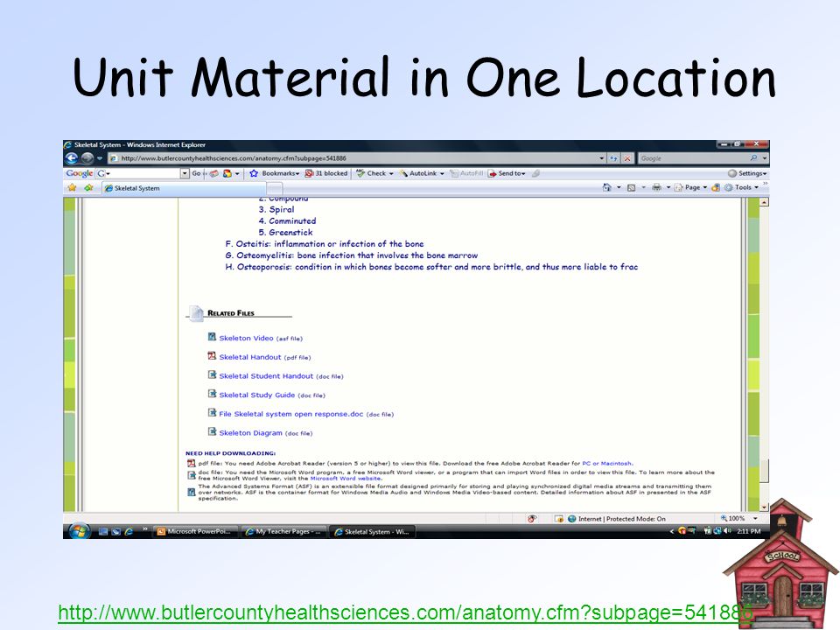Click doc icon beside Skeletal Study Guide
The width and height of the screenshot is (840, 630).
[212, 394]
